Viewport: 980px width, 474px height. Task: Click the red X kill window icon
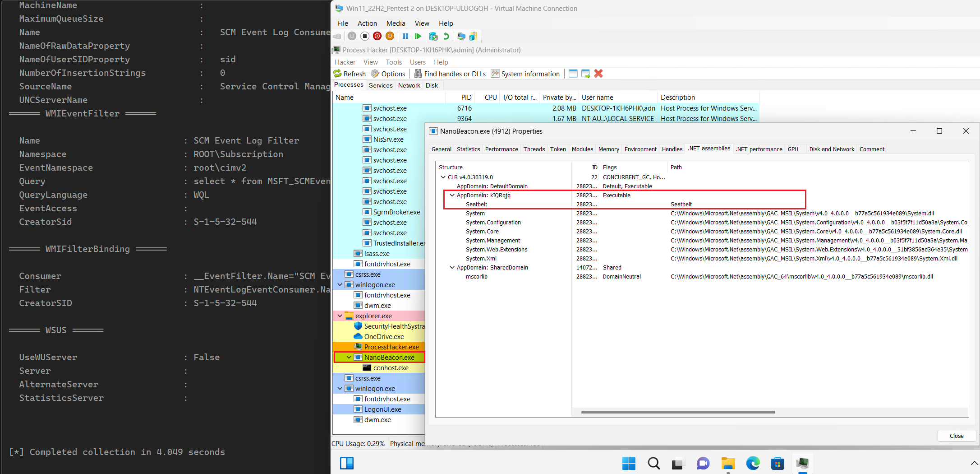(x=598, y=74)
